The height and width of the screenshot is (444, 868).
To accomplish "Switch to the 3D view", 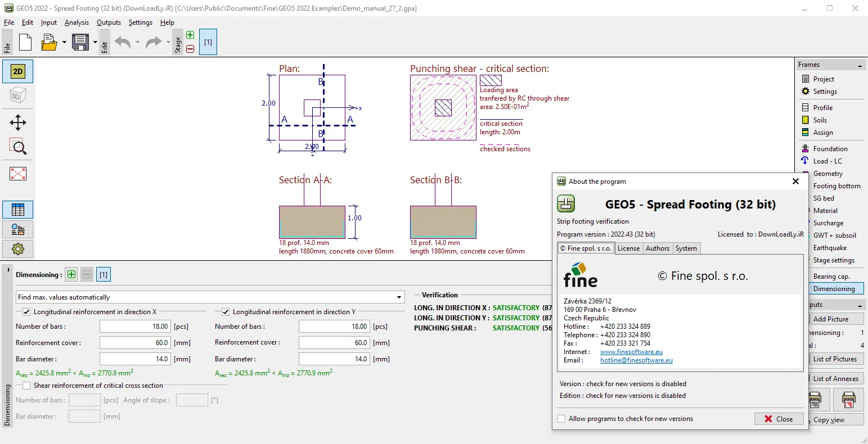I will pos(18,95).
